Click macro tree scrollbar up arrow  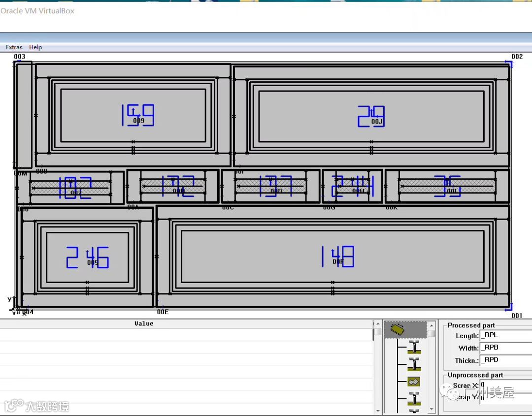(x=432, y=325)
